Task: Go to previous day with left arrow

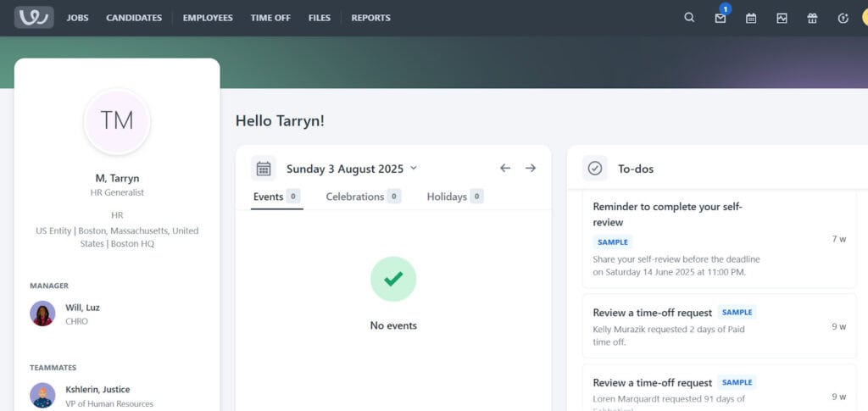Action: click(505, 168)
